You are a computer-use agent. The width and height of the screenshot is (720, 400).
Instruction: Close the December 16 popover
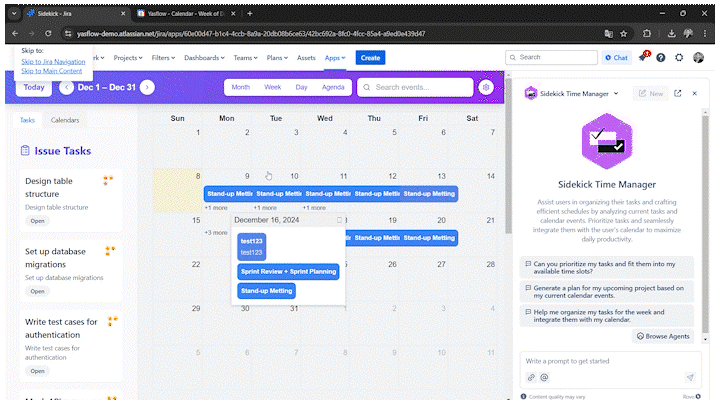pos(339,220)
